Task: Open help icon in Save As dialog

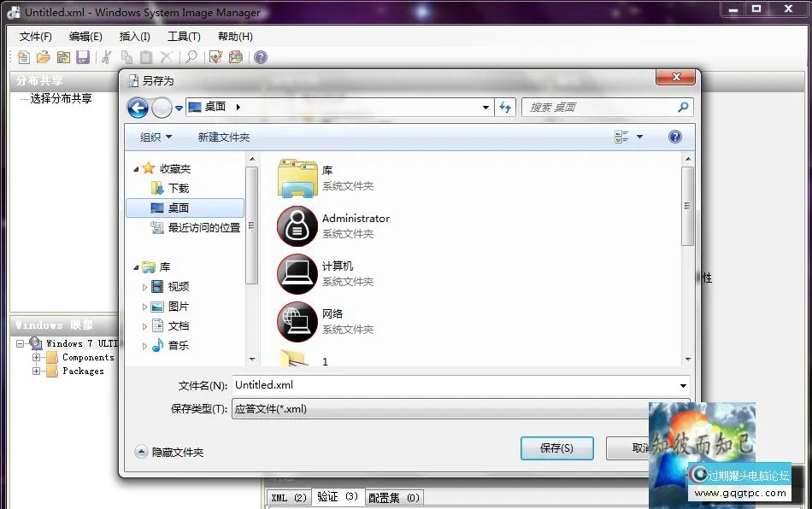Action: point(674,137)
